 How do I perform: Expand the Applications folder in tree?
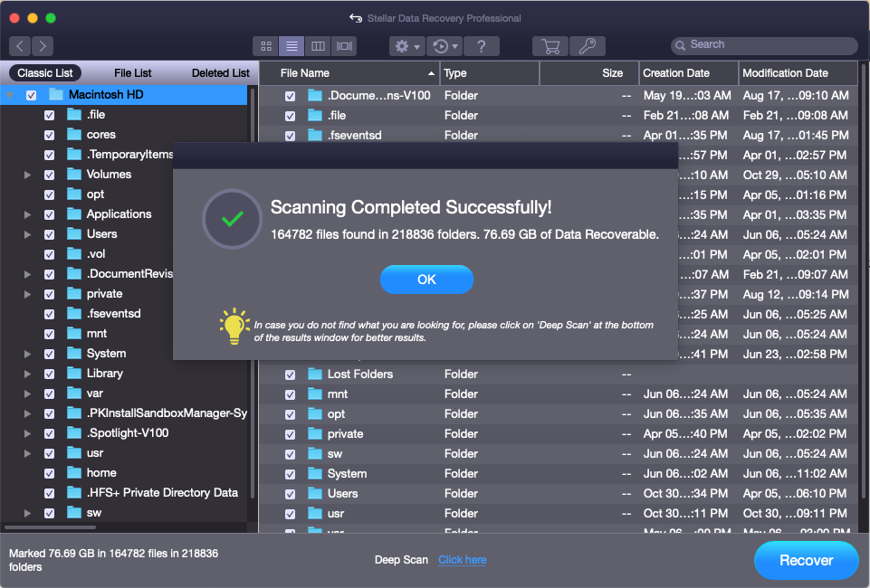click(x=27, y=214)
